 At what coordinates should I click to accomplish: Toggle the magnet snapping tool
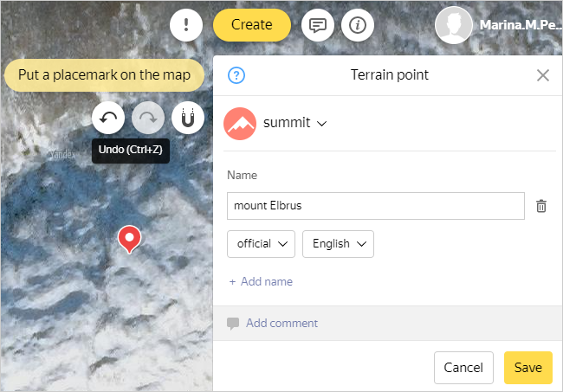coord(188,118)
